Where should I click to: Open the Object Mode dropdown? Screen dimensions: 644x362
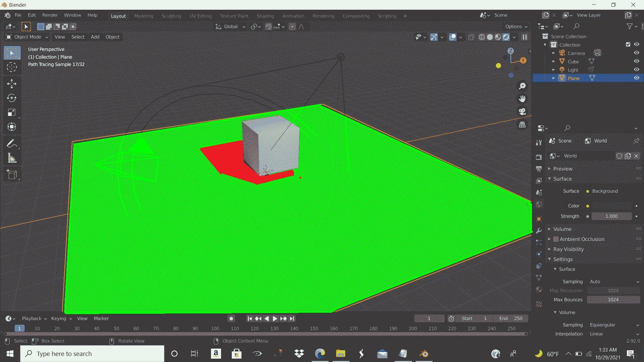click(x=27, y=37)
